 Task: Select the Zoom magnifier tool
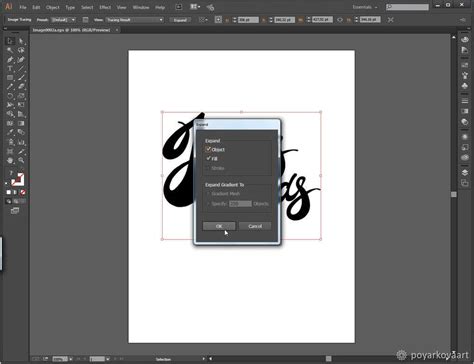point(21,160)
